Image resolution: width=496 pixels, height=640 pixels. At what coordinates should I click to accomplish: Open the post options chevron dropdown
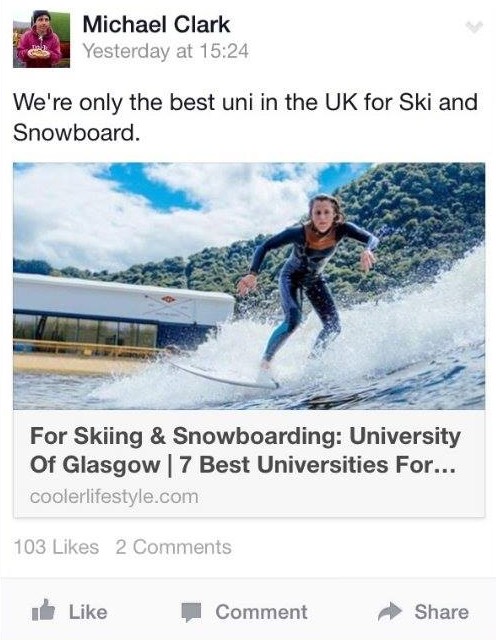pyautogui.click(x=474, y=27)
